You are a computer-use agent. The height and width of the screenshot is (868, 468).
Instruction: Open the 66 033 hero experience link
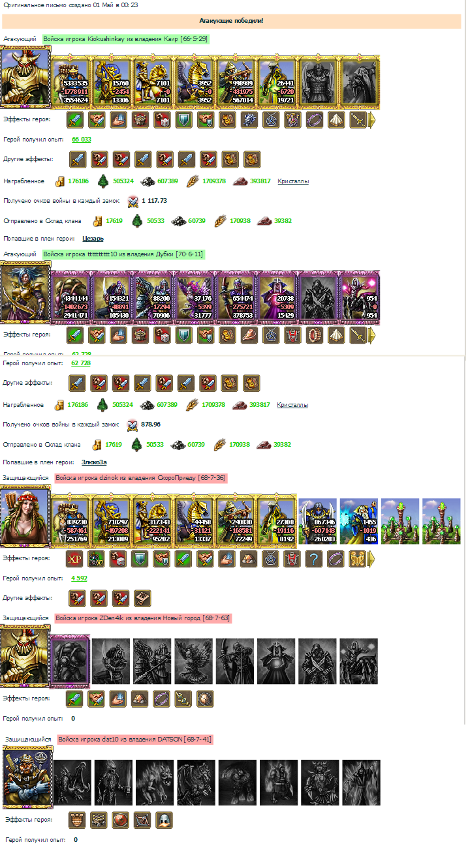tap(81, 140)
